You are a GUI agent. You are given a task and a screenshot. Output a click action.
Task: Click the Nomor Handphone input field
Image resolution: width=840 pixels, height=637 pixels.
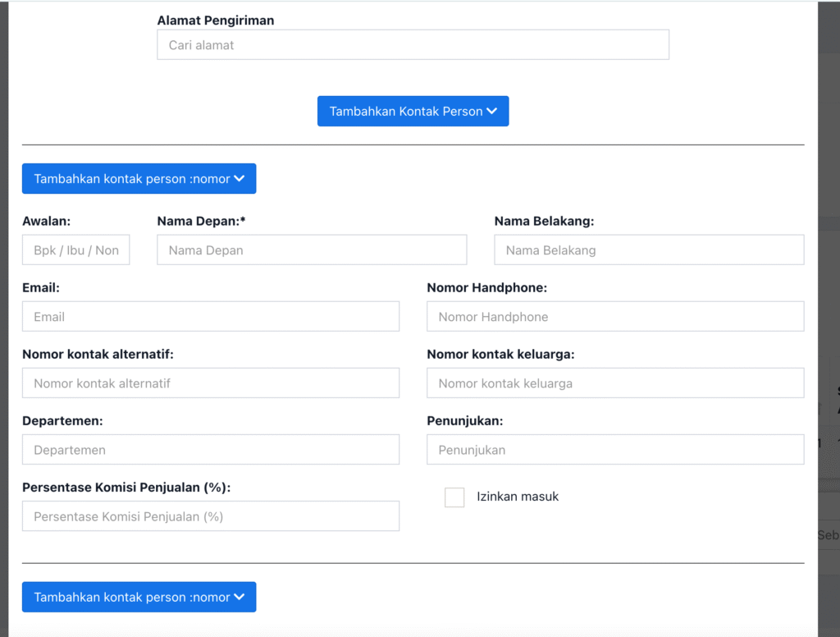(x=615, y=317)
